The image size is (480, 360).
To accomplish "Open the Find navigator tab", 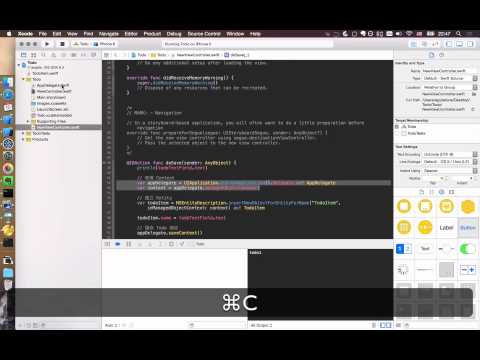I will point(43,55).
